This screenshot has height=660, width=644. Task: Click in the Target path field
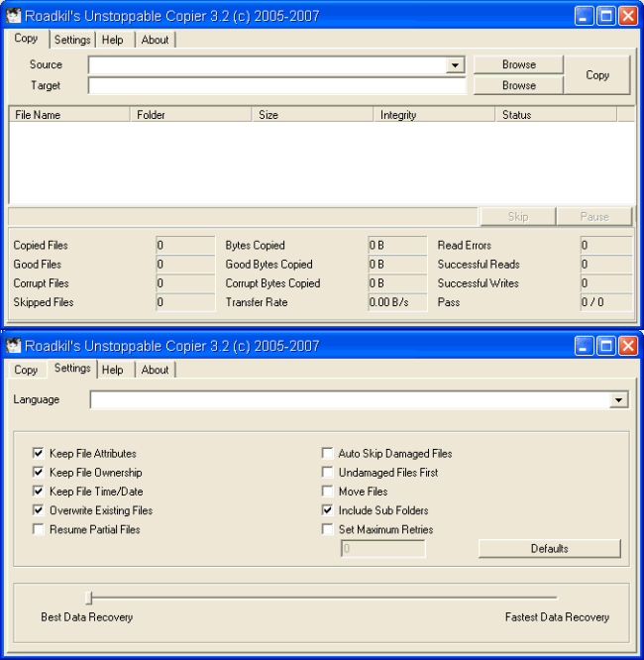277,86
